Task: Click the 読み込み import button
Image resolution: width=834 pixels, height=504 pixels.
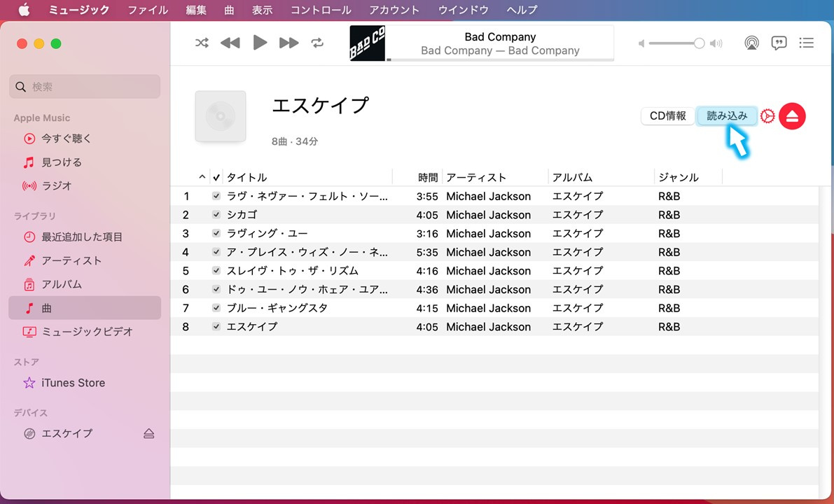Action: point(727,116)
